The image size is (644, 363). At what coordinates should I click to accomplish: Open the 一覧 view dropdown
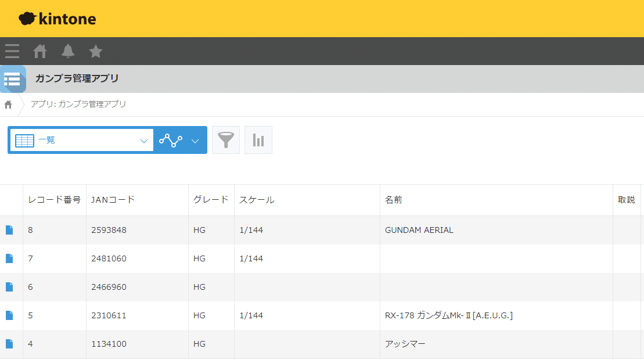coord(81,139)
